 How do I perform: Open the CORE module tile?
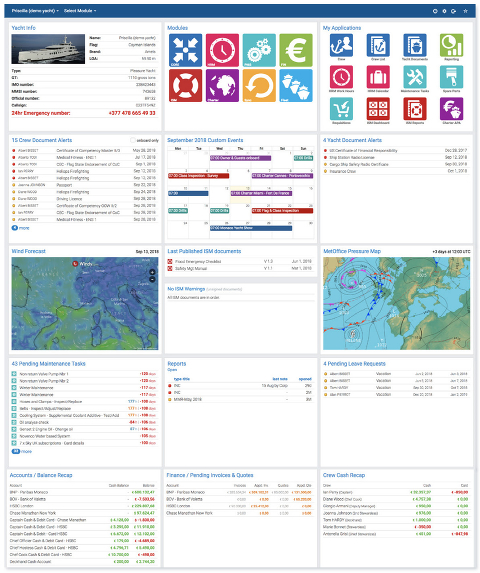185,50
